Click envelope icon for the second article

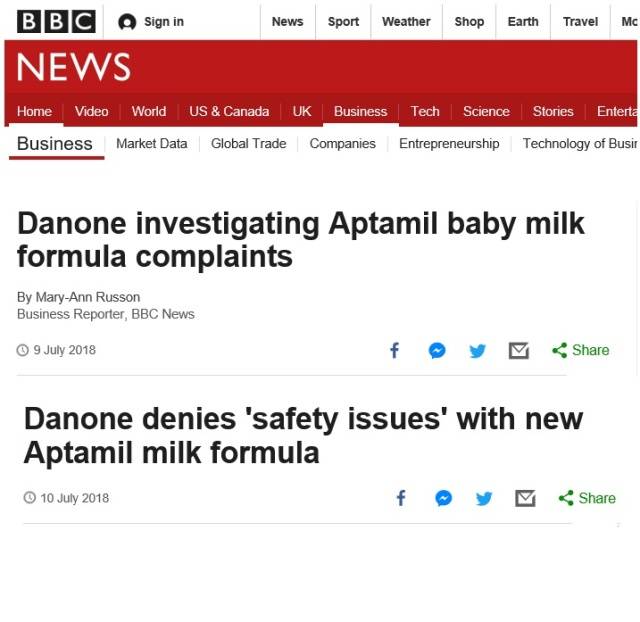point(525,498)
